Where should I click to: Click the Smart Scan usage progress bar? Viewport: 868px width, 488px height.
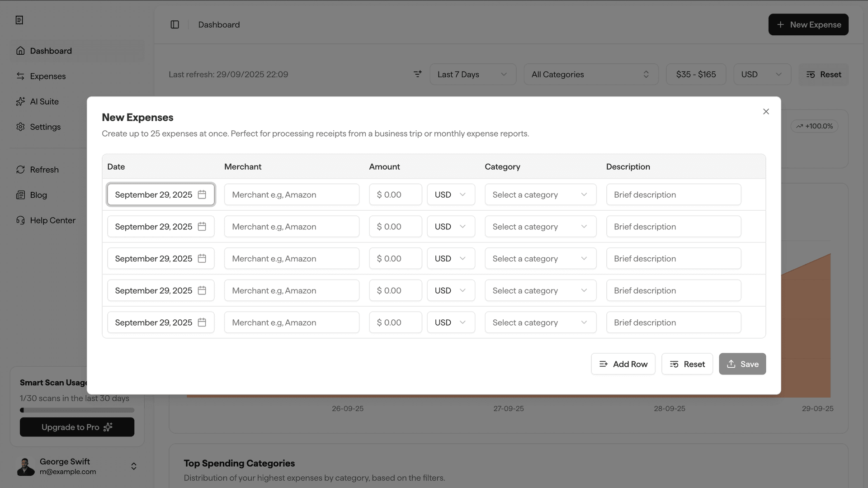point(77,410)
